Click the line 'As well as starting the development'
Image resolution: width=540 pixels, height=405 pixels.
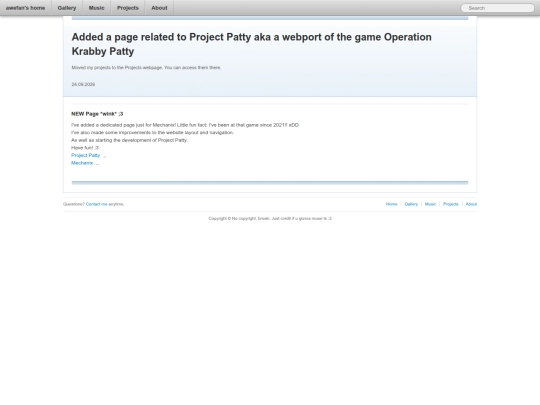129,140
